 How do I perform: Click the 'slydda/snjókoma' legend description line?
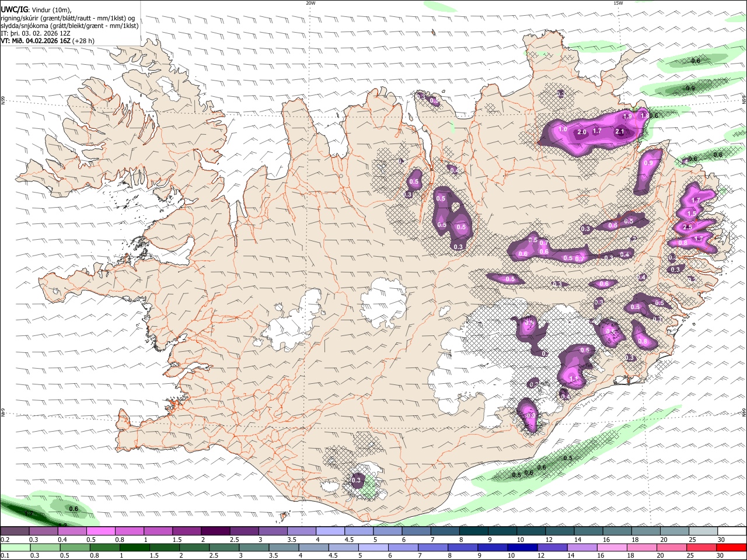70,26
